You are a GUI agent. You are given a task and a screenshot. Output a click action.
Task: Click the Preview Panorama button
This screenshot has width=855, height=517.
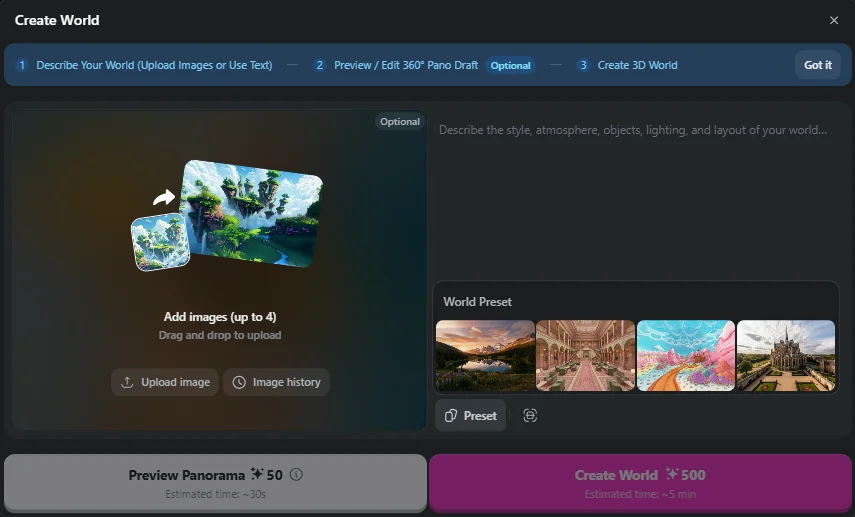[x=215, y=483]
